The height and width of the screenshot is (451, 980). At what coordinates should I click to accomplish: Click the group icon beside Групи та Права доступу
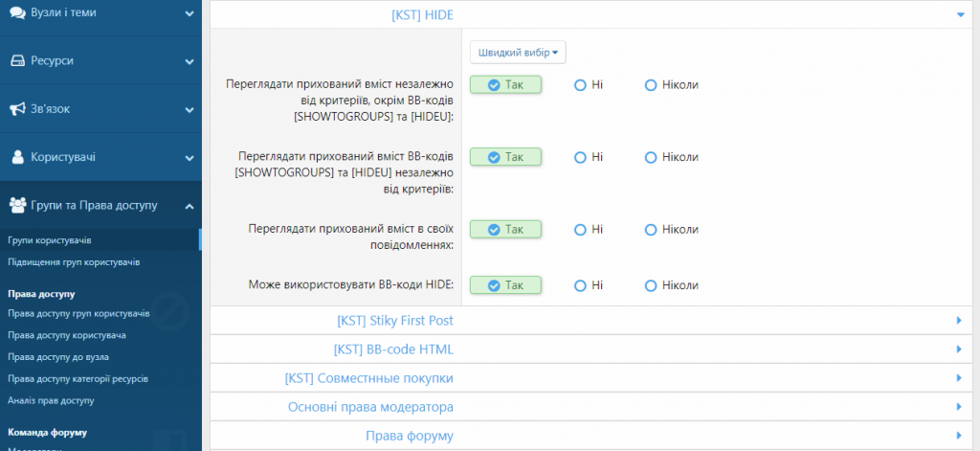[x=17, y=205]
